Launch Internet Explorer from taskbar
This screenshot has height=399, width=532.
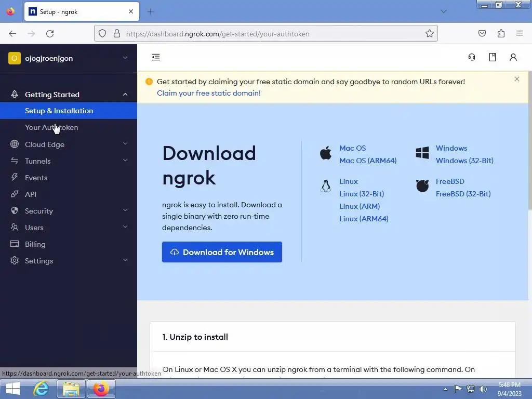(x=41, y=389)
